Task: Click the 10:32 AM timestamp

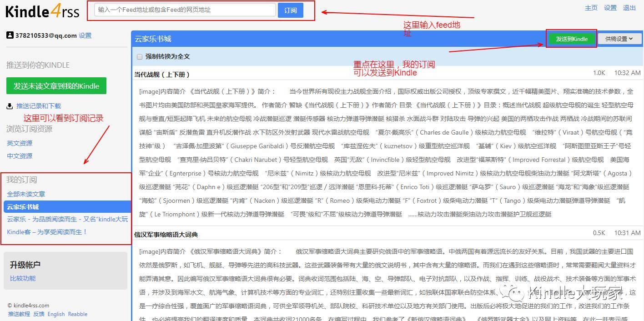Action: 627,73
